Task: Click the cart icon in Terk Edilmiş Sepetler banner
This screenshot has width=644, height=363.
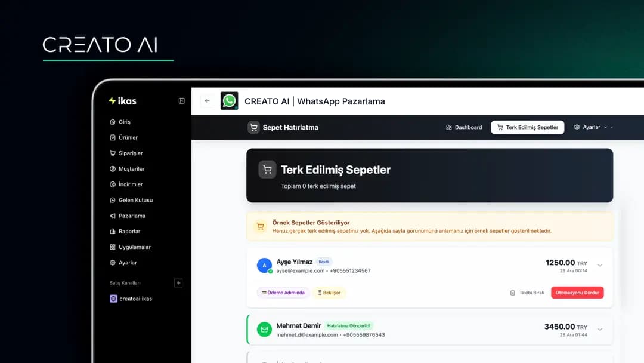Action: coord(267,170)
